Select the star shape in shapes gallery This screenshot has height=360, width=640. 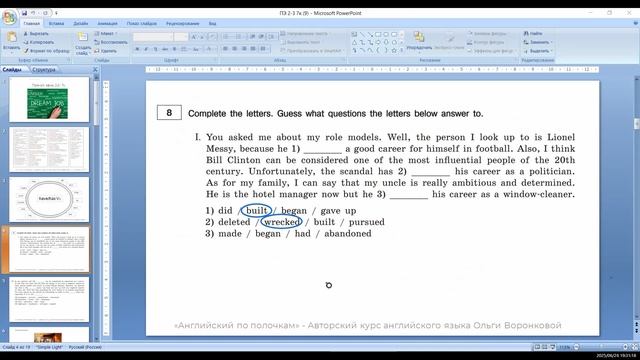(x=394, y=50)
